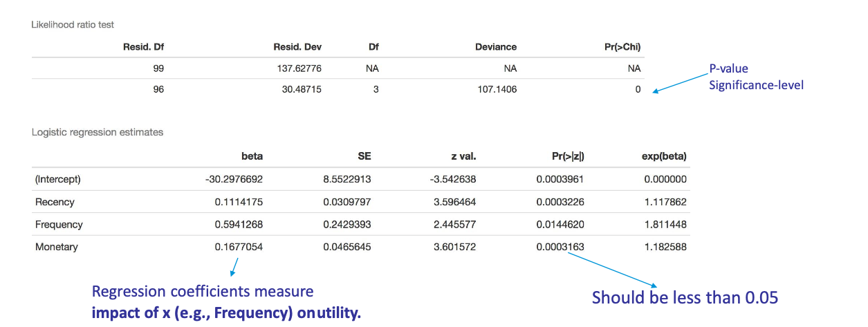Select the 'Resid. Df' column header
Viewport: 868px width, 327px height.
coord(142,47)
